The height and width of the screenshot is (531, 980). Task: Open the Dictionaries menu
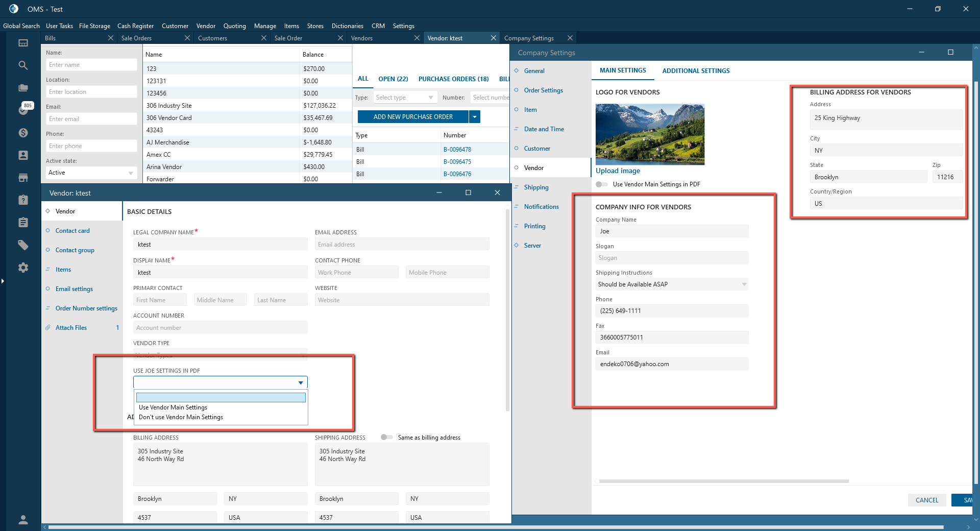pos(347,26)
